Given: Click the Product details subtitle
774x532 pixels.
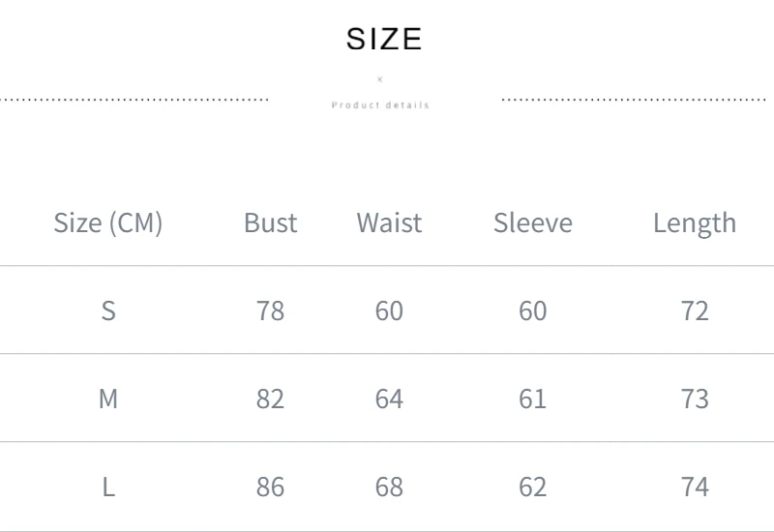Looking at the screenshot, I should point(380,104).
